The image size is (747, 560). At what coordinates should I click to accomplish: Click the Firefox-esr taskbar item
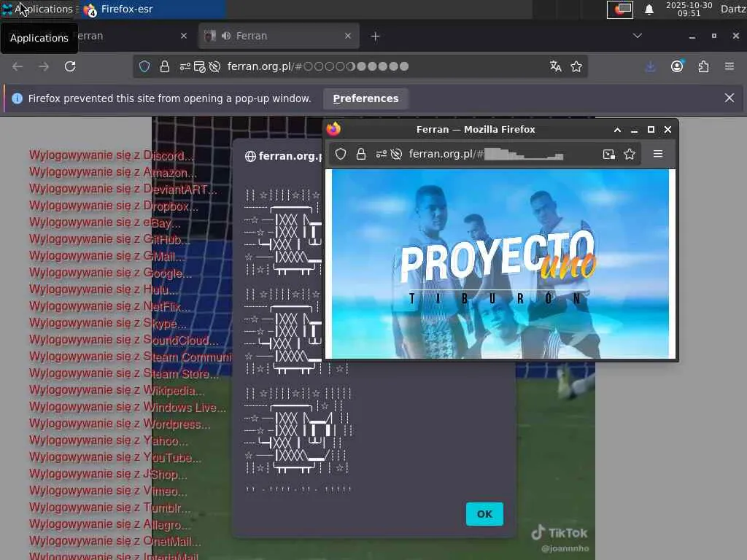[x=152, y=9]
